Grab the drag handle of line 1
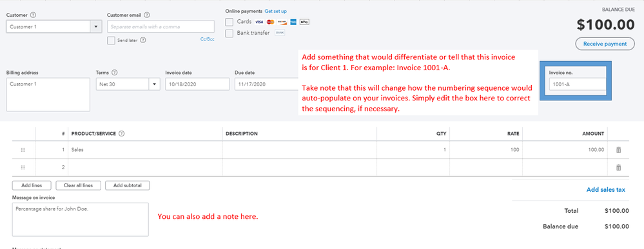Screen dimensions: 644x249 [23, 150]
